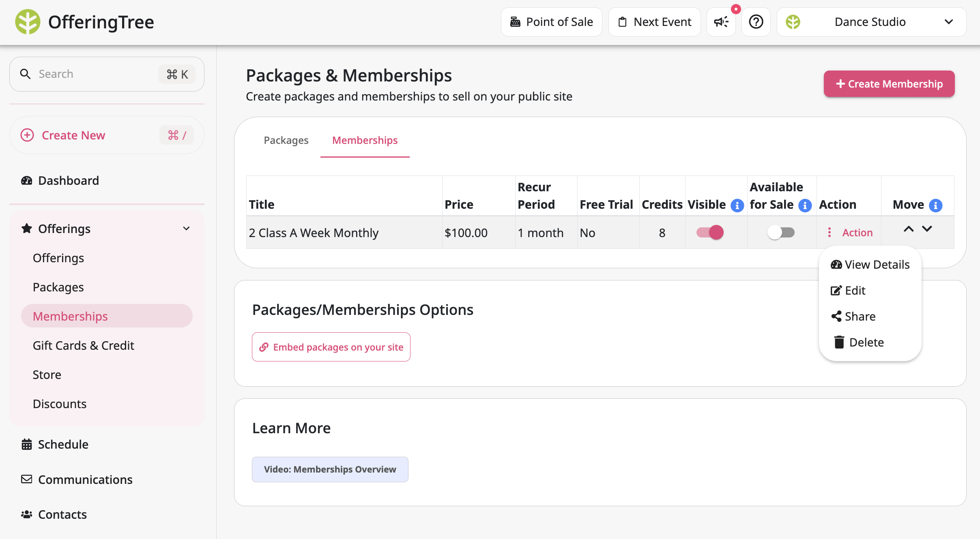Select Memberships in the sidebar
The width and height of the screenshot is (980, 539).
click(x=107, y=316)
